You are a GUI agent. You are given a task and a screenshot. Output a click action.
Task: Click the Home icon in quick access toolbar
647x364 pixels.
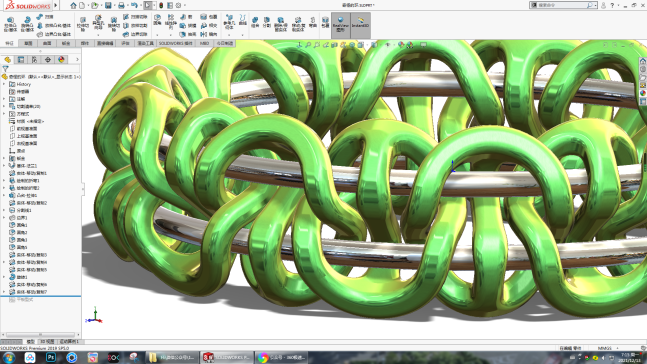point(73,5)
